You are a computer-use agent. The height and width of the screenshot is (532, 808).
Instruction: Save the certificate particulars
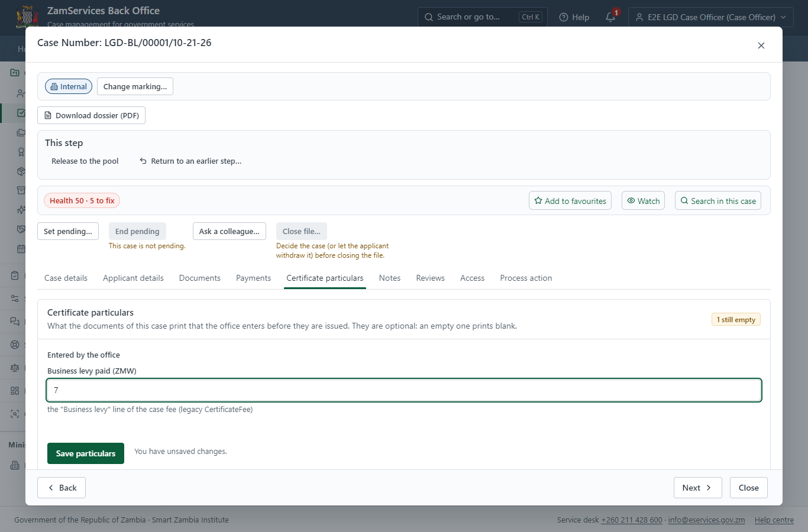[x=86, y=453]
